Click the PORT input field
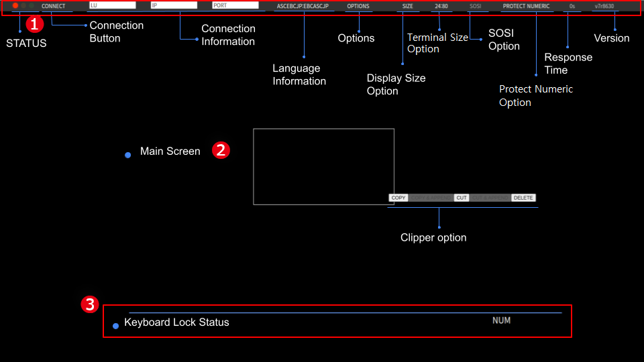This screenshot has width=644, height=362. pyautogui.click(x=235, y=5)
